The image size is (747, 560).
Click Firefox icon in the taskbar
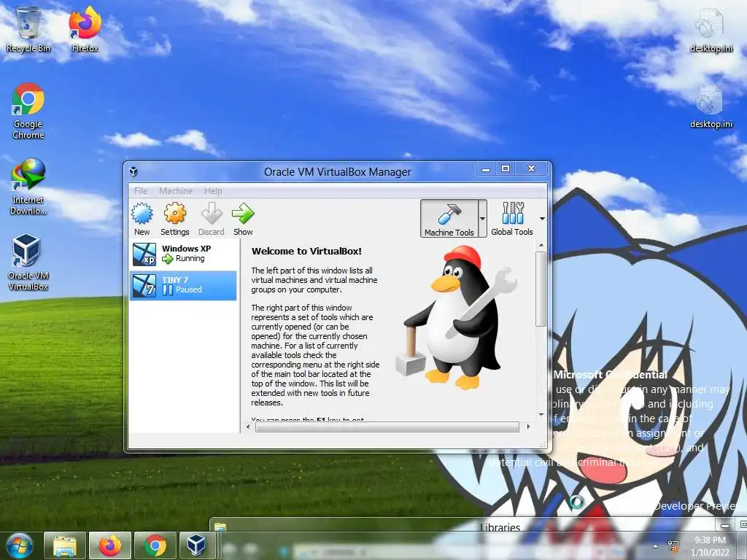[110, 545]
